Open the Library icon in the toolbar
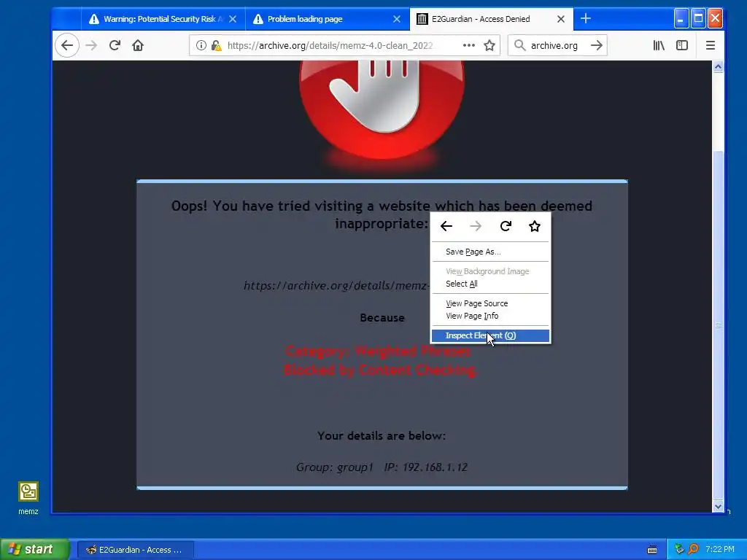The image size is (747, 560). pyautogui.click(x=659, y=46)
